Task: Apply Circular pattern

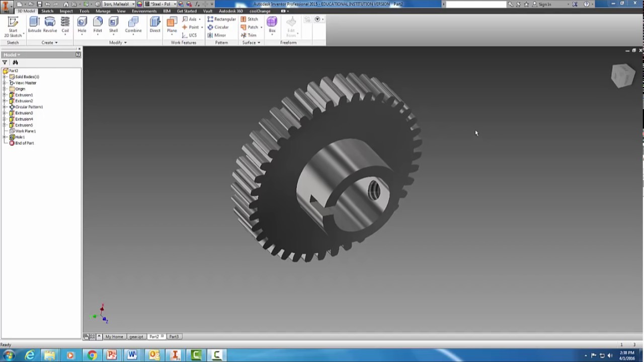Action: 218,27
